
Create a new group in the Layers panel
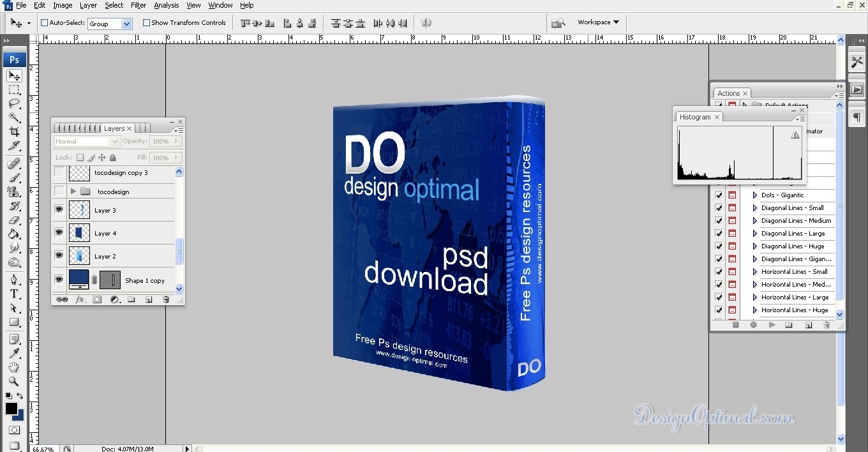131,299
